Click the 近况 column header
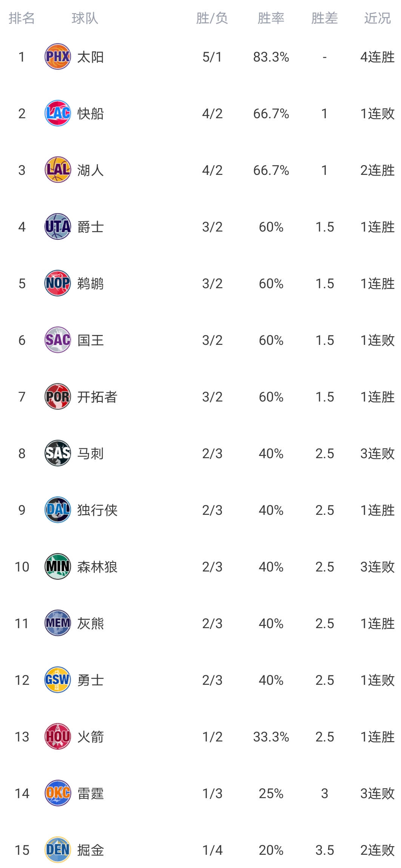Screen dimensions: 401x868 378,18
